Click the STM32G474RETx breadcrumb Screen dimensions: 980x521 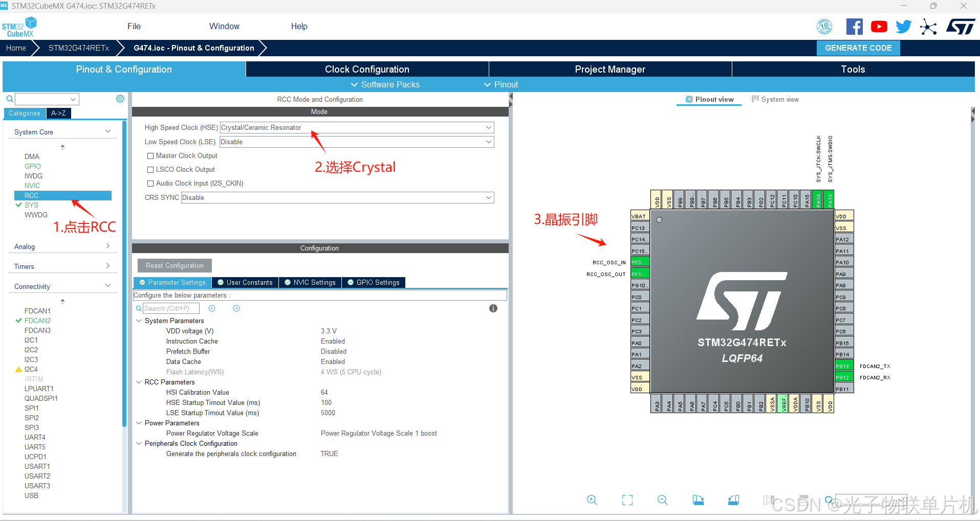(79, 48)
